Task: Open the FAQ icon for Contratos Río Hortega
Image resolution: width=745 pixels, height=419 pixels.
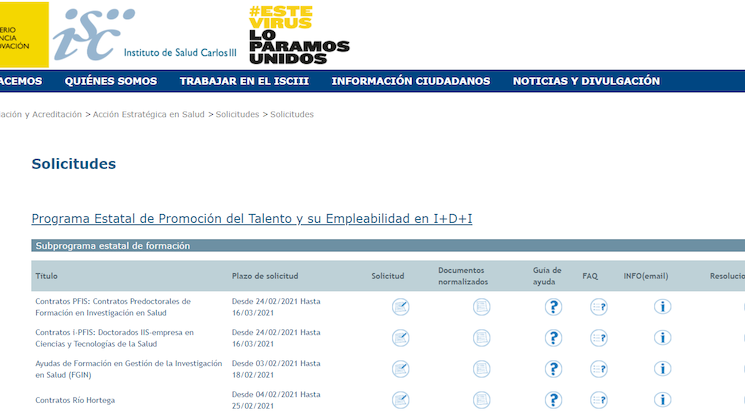Action: coord(599,400)
